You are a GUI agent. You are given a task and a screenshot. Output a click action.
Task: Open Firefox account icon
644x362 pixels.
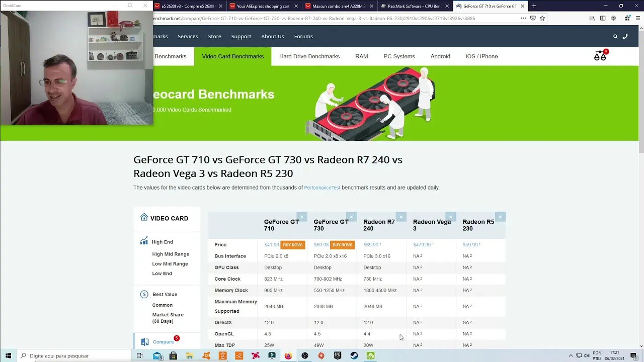613,18
